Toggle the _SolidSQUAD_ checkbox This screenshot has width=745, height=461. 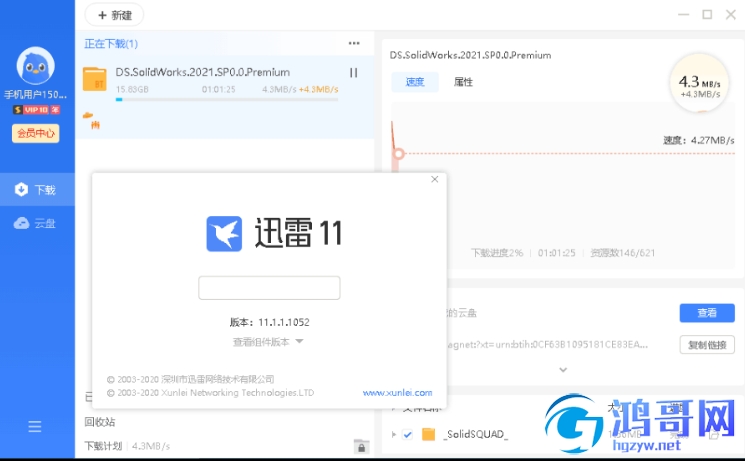(407, 434)
